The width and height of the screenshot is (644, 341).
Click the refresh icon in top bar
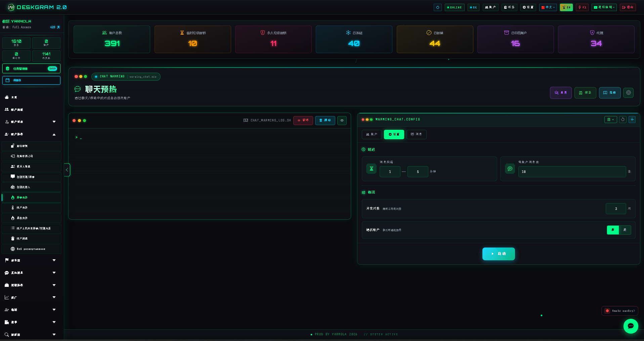click(437, 7)
